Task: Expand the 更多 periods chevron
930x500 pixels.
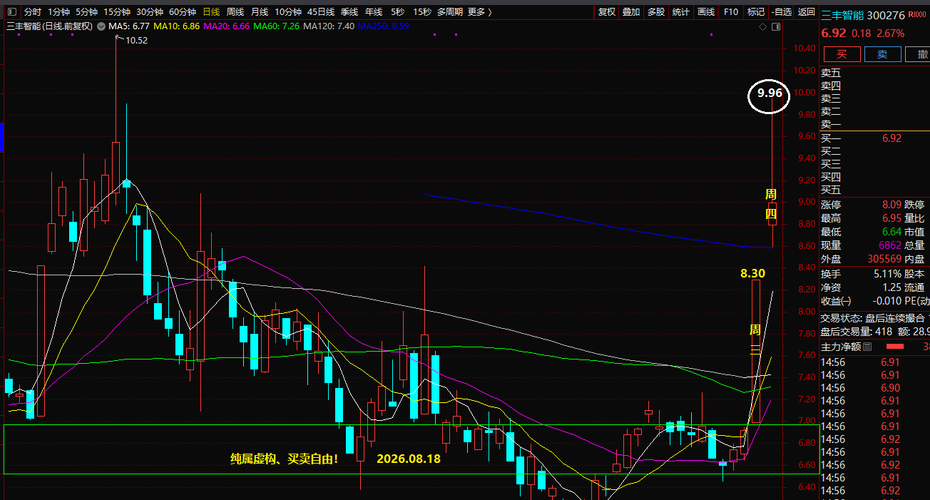Action: (x=490, y=12)
